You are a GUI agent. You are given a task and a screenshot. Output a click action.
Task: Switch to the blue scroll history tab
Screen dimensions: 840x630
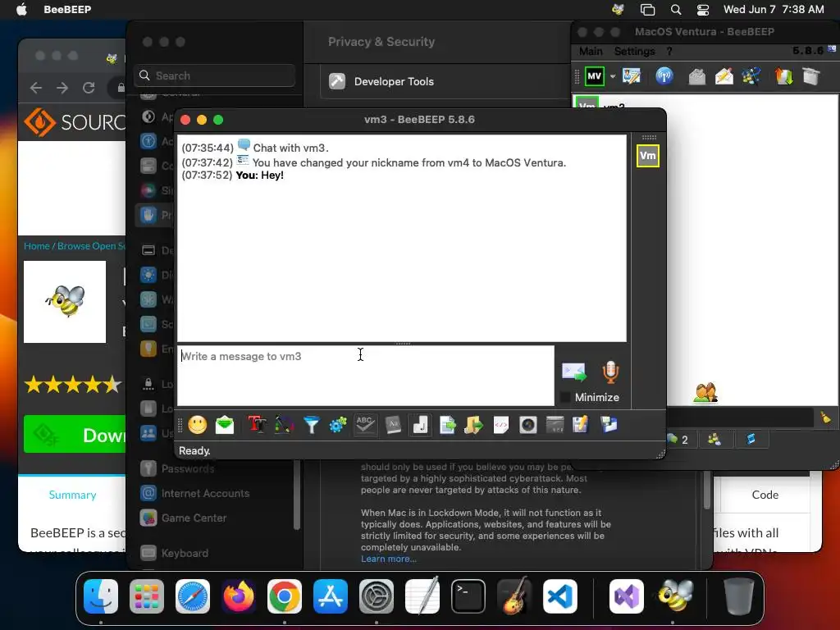tap(751, 440)
